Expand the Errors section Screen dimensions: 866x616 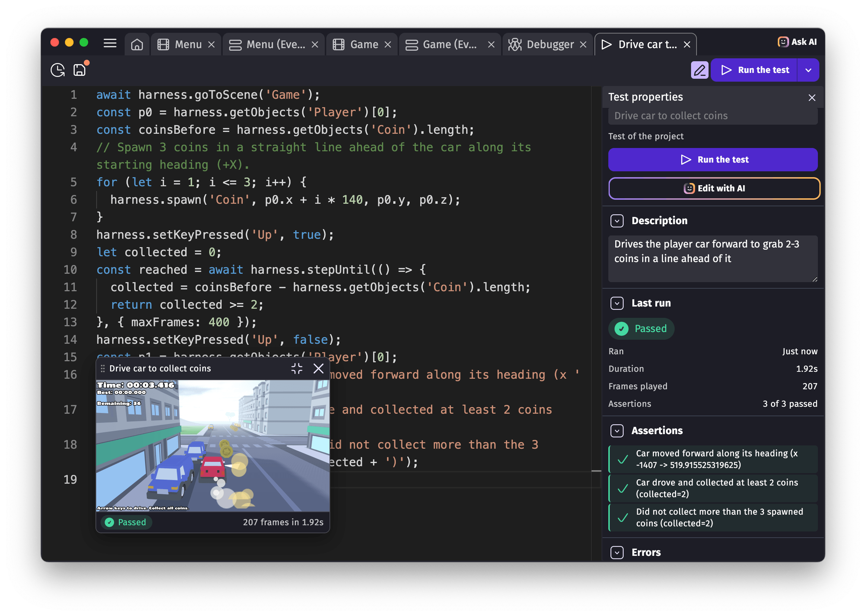617,553
